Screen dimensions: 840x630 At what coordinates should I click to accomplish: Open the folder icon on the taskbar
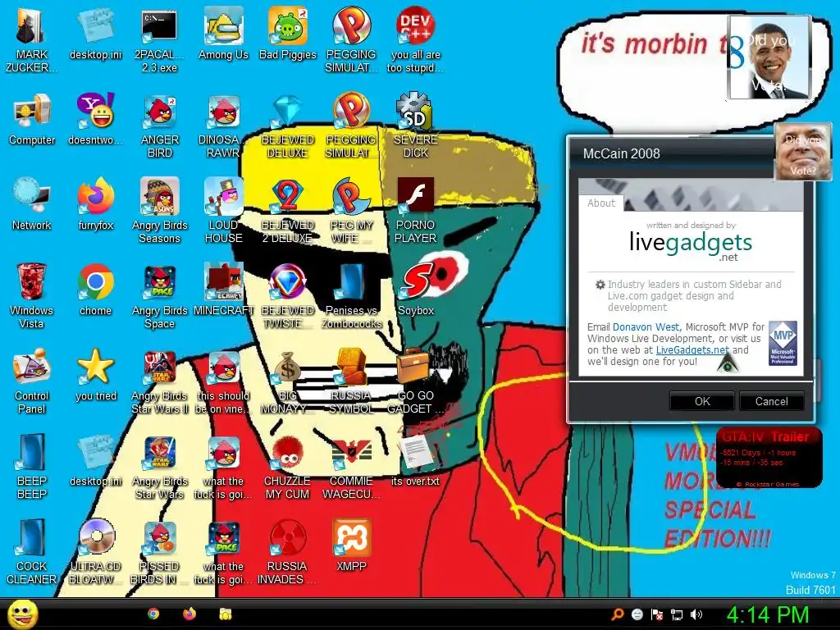tap(225, 614)
